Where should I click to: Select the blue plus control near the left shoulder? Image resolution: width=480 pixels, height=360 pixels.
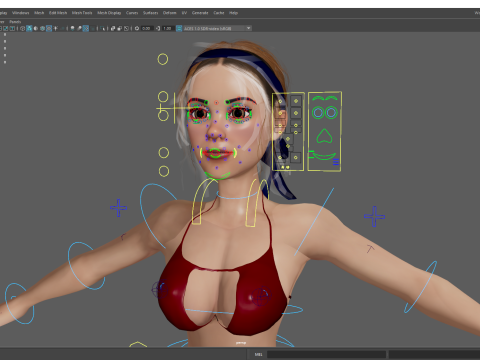point(118,208)
